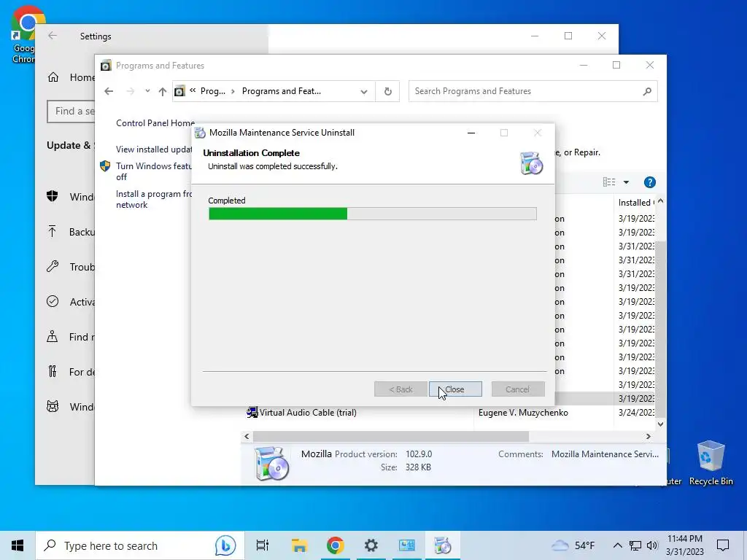Open the Recycle Bin desktop icon
Image resolution: width=747 pixels, height=560 pixels.
click(711, 463)
